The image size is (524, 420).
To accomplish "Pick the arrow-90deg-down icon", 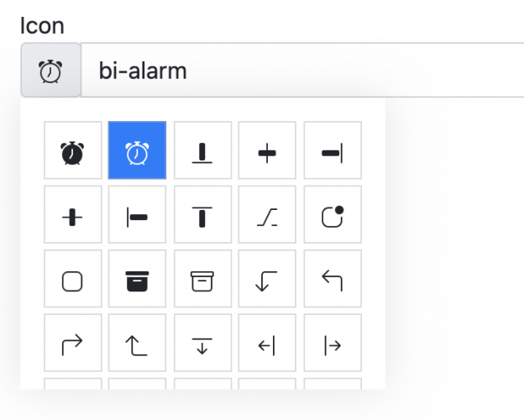I will (267, 279).
